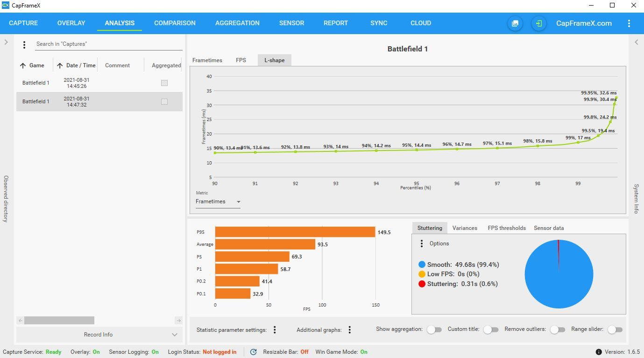
Task: Switch to the OVERLAY tab
Action: [x=71, y=23]
